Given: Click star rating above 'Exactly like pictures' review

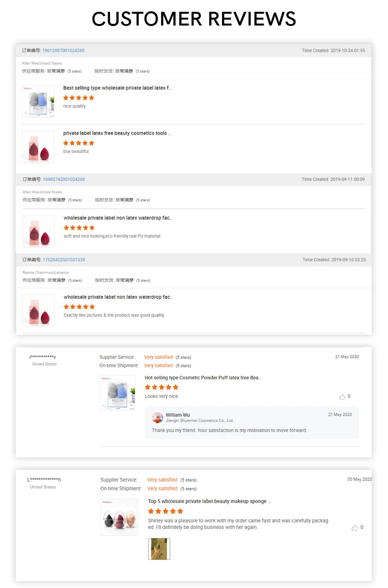Looking at the screenshot, I should pyautogui.click(x=79, y=307).
